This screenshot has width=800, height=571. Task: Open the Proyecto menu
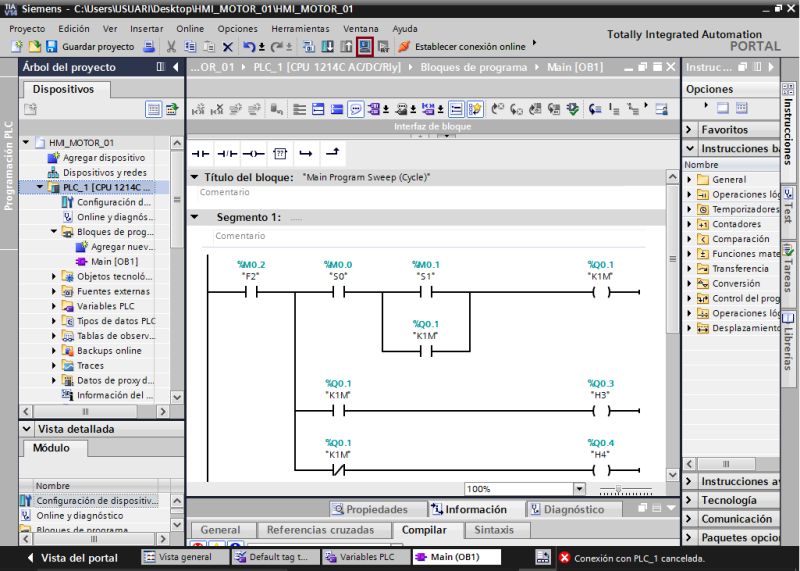pyautogui.click(x=27, y=29)
